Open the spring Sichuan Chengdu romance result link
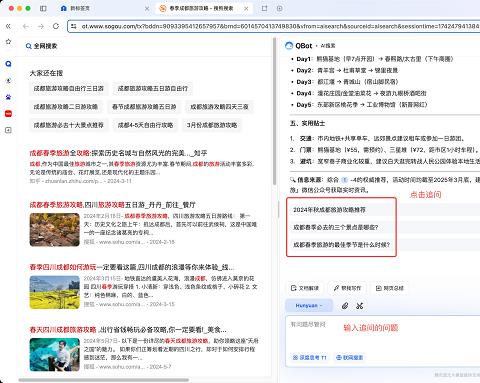This screenshot has width=480, height=383. 132,267
